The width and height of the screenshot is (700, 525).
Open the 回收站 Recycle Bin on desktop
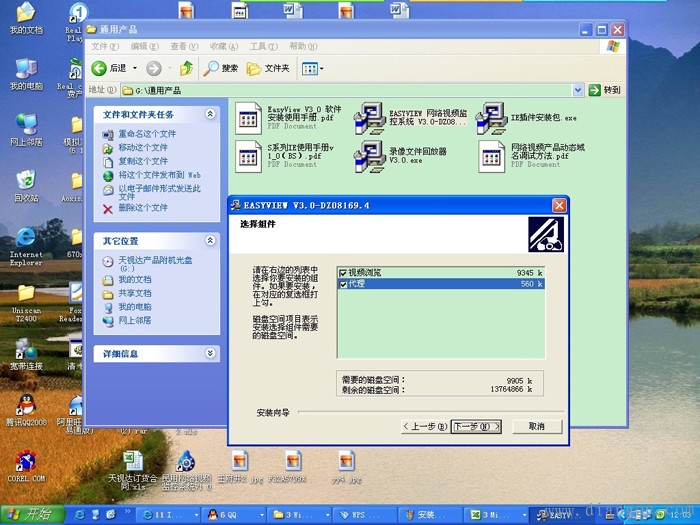tap(25, 181)
